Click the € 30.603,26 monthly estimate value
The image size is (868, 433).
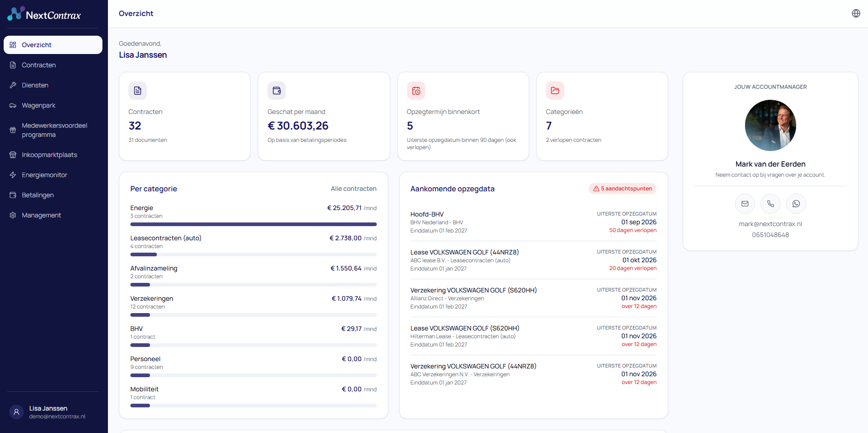point(298,126)
